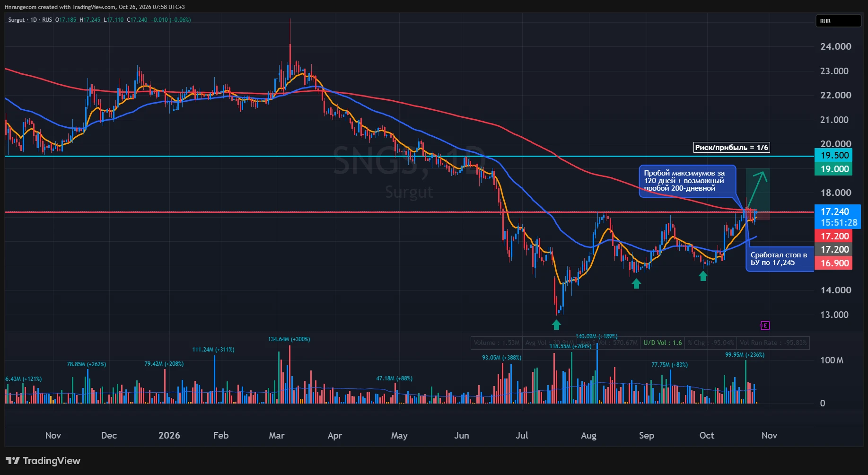This screenshot has width=868, height=475.
Task: Click the 79.42M (+208%) volume label
Action: [x=164, y=364]
